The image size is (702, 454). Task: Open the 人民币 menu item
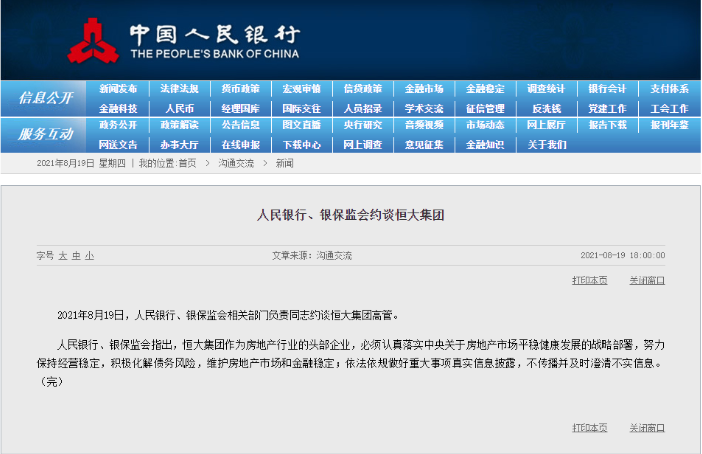[180, 108]
